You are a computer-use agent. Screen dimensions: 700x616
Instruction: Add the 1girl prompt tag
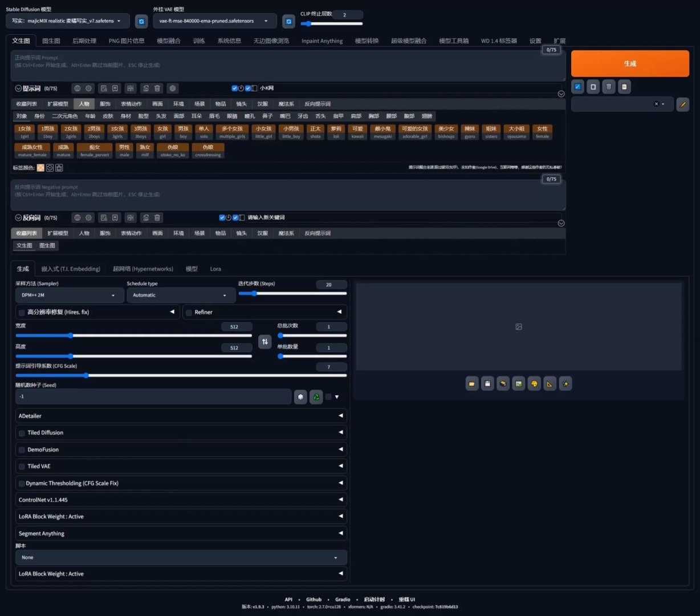click(25, 132)
